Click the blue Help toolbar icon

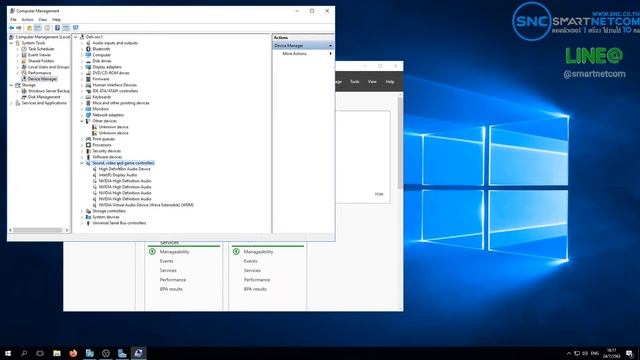pyautogui.click(x=57, y=28)
